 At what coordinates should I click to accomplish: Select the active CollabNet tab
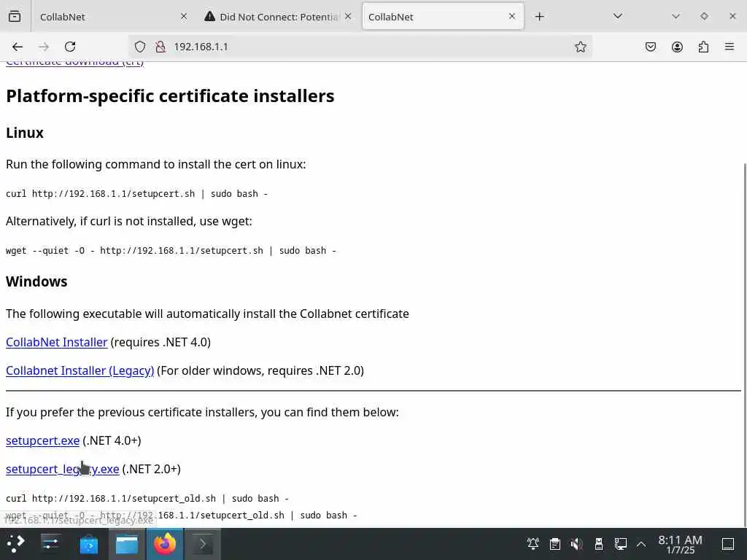[x=443, y=17]
